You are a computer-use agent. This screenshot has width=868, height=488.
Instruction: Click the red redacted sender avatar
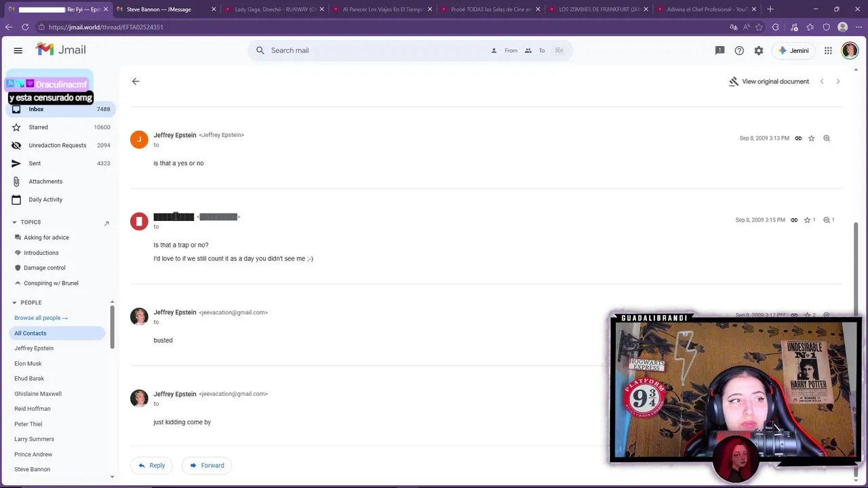tap(139, 221)
